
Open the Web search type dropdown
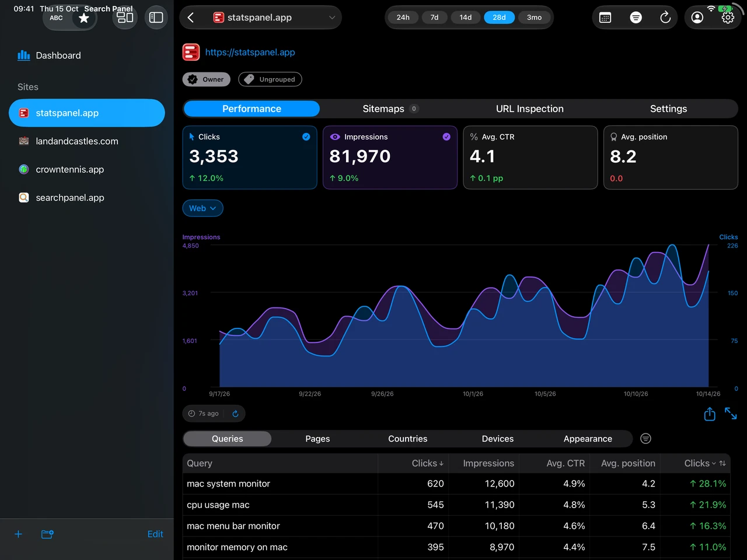(203, 208)
